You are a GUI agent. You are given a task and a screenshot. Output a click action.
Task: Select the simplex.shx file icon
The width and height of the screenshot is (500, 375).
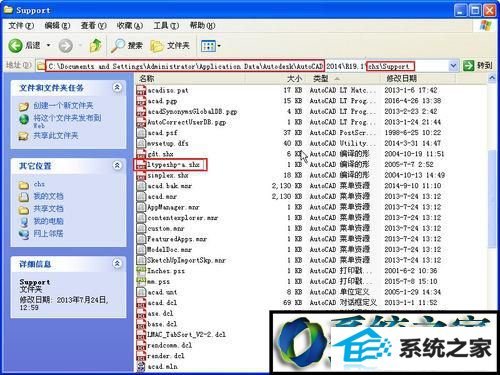pyautogui.click(x=142, y=175)
